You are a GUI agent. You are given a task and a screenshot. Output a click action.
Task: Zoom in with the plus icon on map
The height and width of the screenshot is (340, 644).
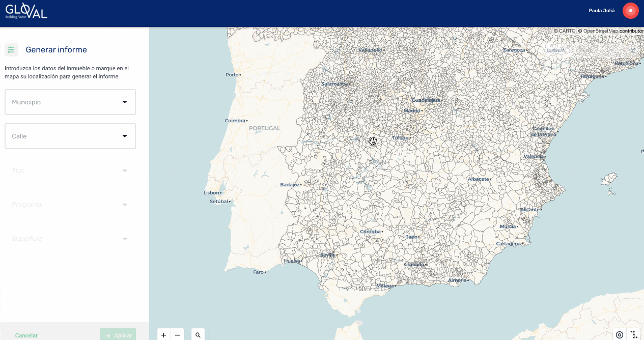click(x=163, y=334)
